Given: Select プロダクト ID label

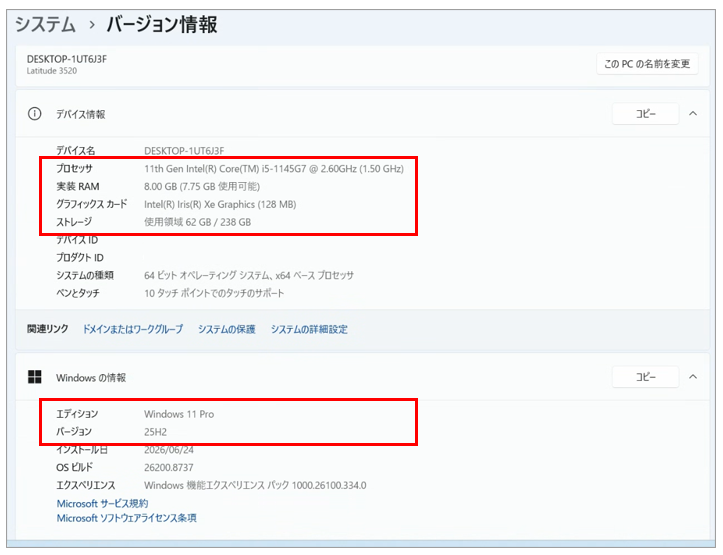Looking at the screenshot, I should click(80, 258).
